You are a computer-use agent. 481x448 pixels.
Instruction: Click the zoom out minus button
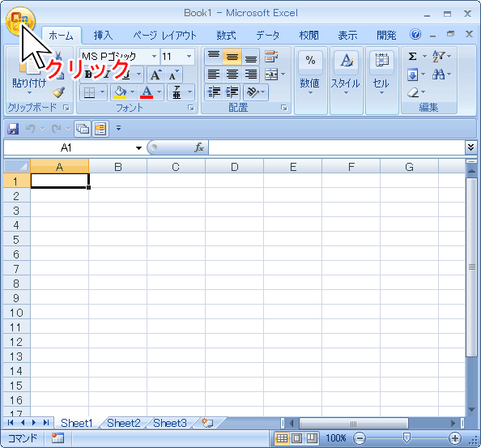coord(360,438)
